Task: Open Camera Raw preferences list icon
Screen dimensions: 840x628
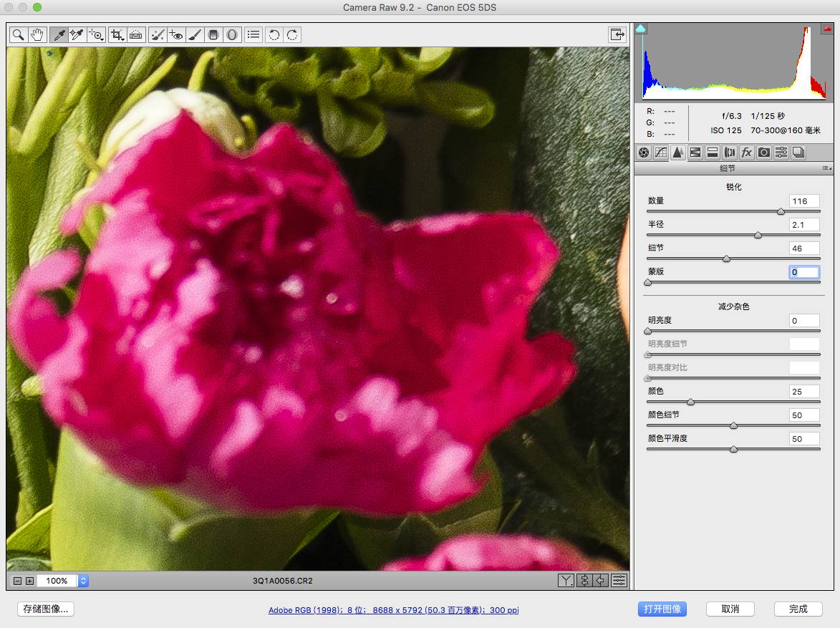Action: point(254,35)
